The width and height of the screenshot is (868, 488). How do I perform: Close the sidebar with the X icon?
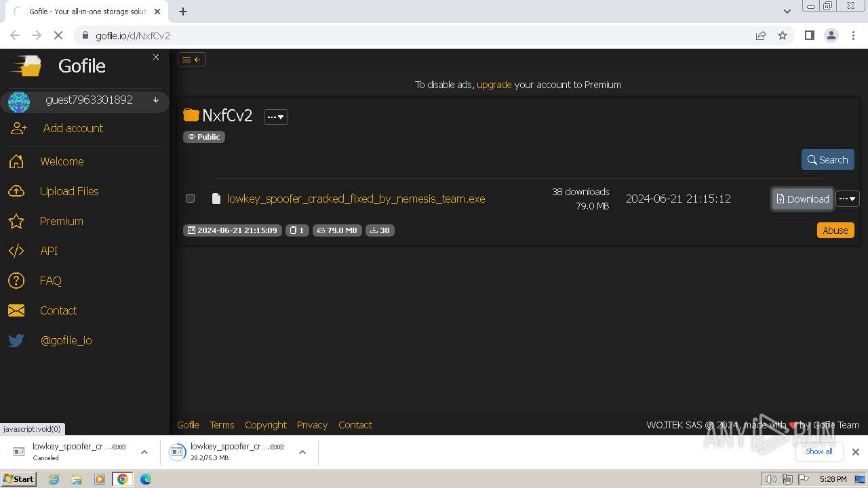[156, 57]
